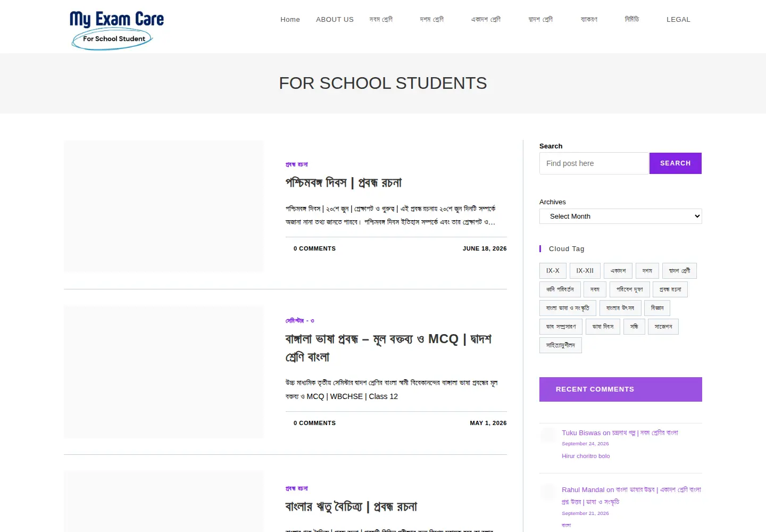
Task: Select the সন্ধি cloud tag
Action: coord(635,327)
